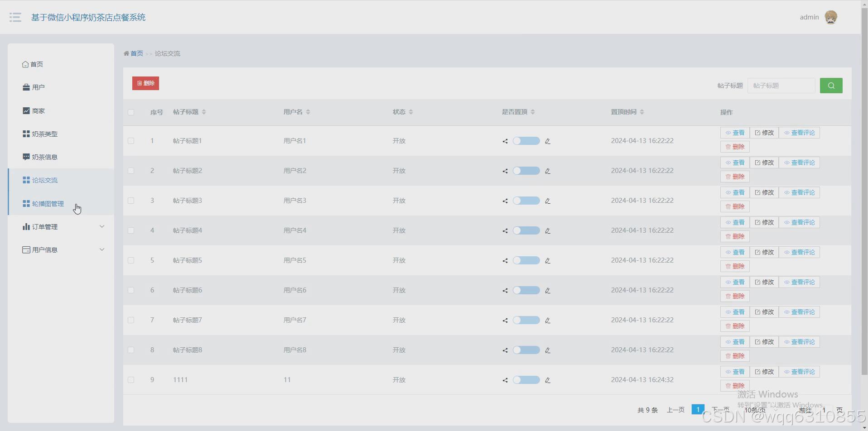Image resolution: width=868 pixels, height=431 pixels.
Task: Click share icon in row 帖子标题8
Action: (505, 350)
